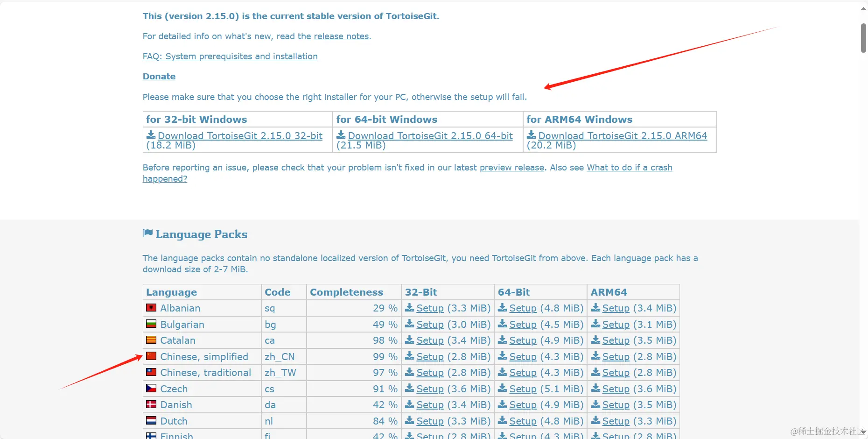Open the preview release link
Screen dimensions: 868x439
(x=512, y=168)
